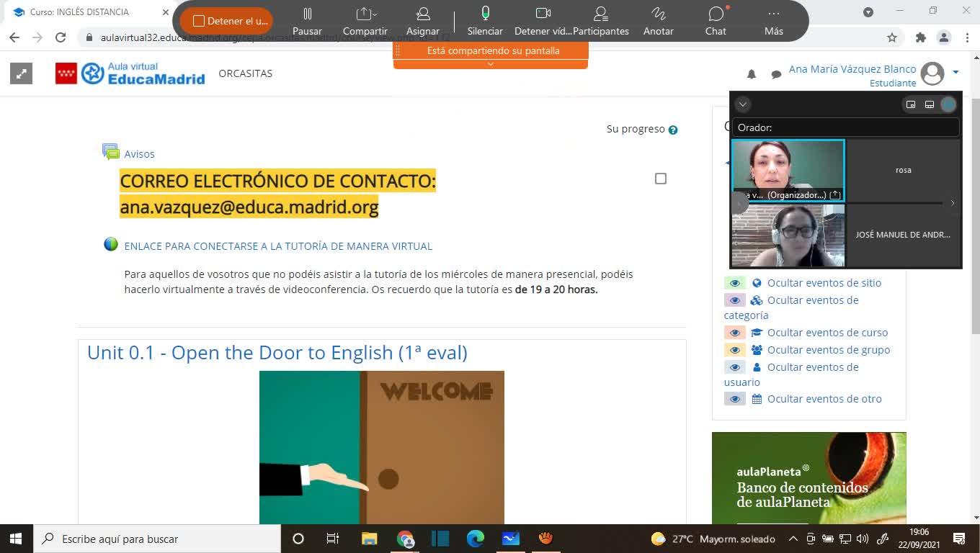The height and width of the screenshot is (553, 980).
Task: Expand the orange sharing bar chevron
Action: pyautogui.click(x=491, y=64)
